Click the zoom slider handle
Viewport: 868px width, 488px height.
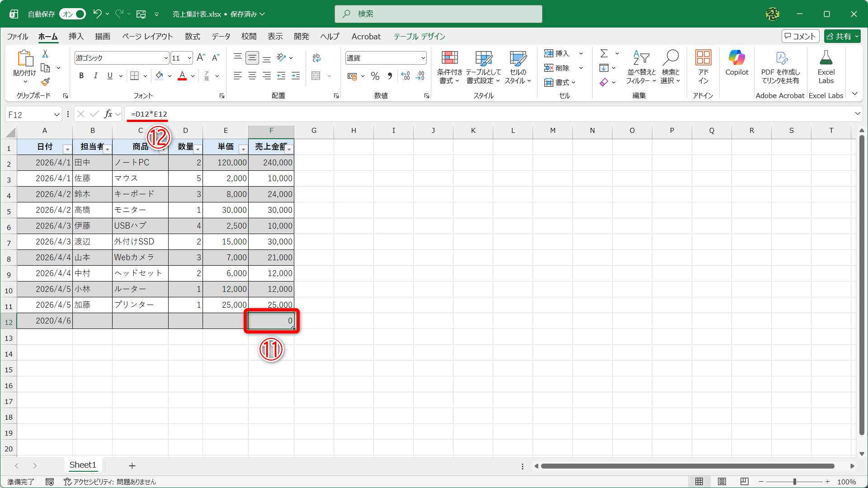pyautogui.click(x=794, y=482)
